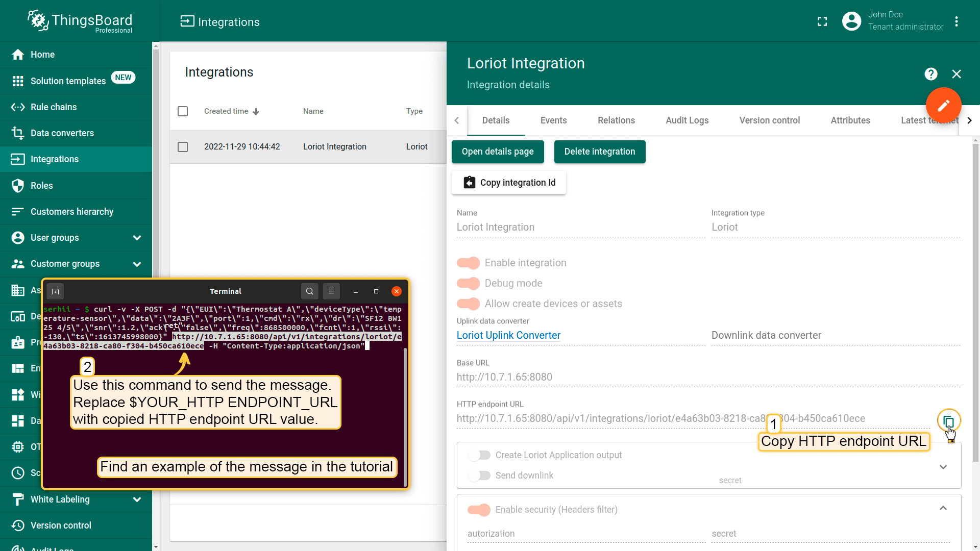The image size is (980, 551).
Task: Open White Labeling menu item
Action: click(x=76, y=499)
